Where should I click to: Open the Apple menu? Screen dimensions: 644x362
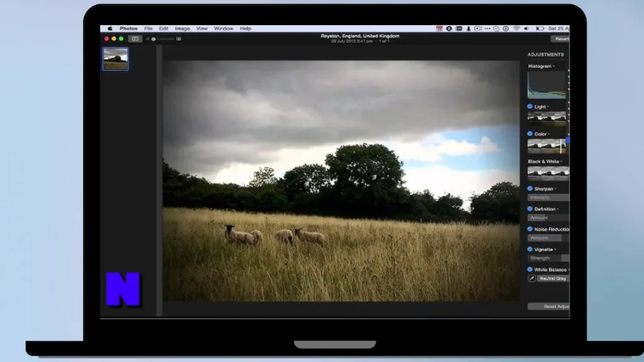tap(110, 28)
